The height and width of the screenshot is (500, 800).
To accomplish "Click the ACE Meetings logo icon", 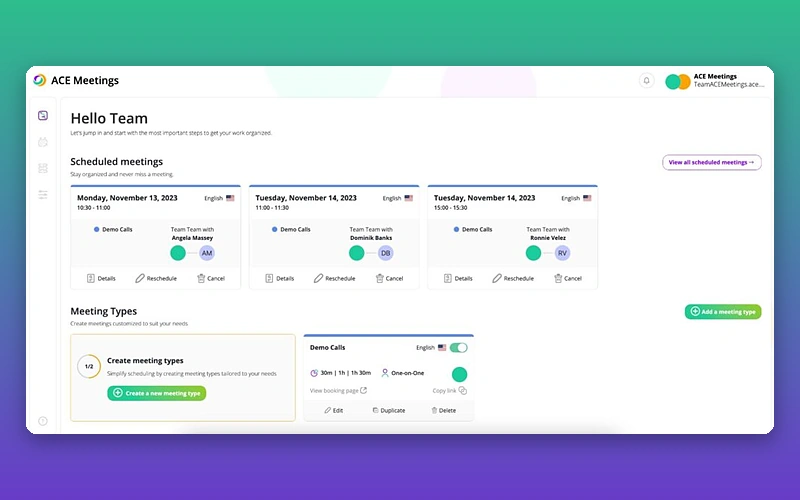I will coord(39,80).
